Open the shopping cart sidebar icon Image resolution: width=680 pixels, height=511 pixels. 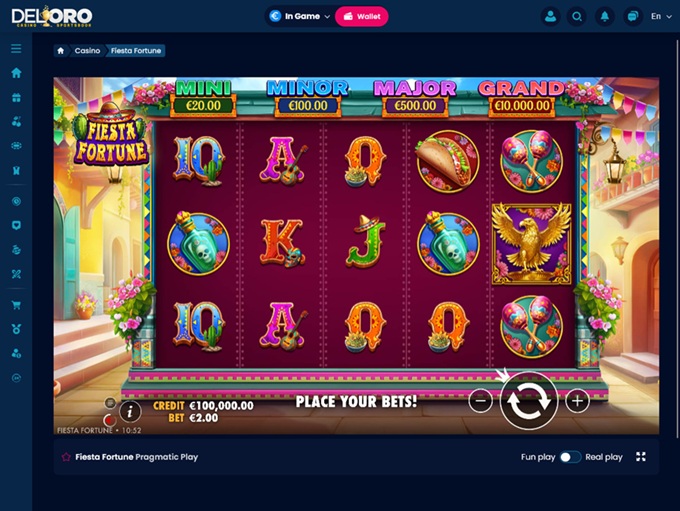coord(16,305)
